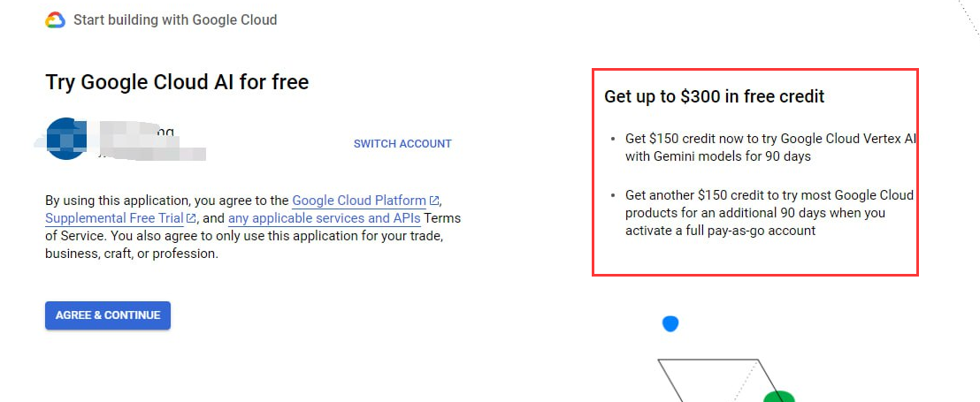Click the 'Try Google Cloud AI for free' heading
Screen dimensions: 980x402
[x=177, y=82]
